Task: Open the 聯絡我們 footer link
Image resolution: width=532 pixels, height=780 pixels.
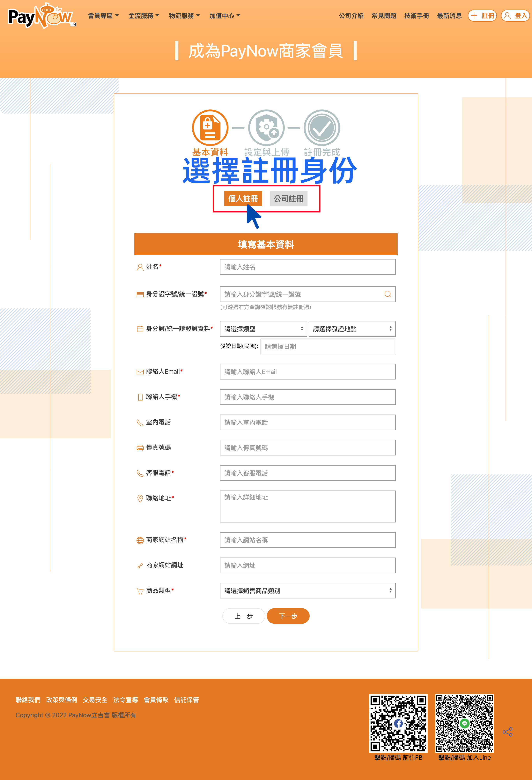Action: pos(28,700)
